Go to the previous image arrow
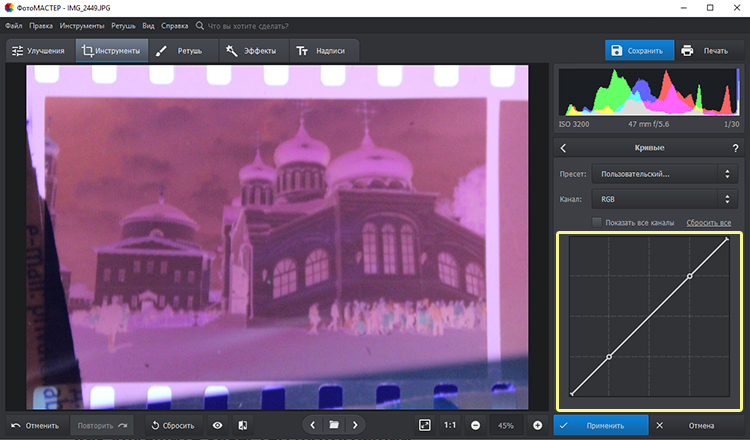 [312, 425]
